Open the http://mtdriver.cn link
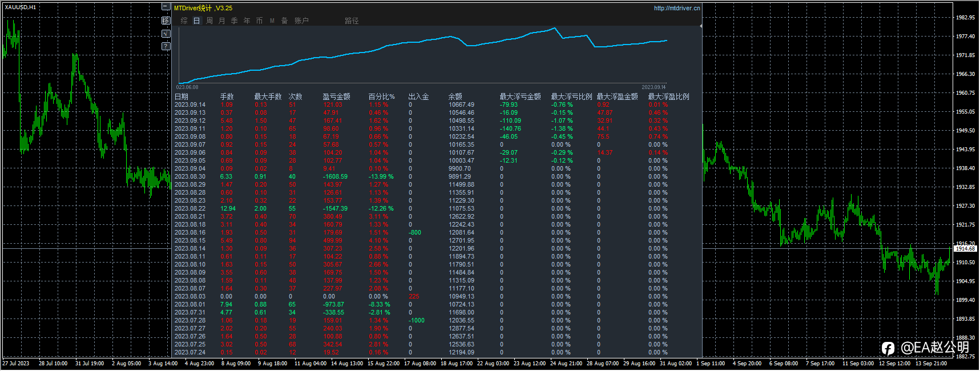980x371 pixels. 676,8
